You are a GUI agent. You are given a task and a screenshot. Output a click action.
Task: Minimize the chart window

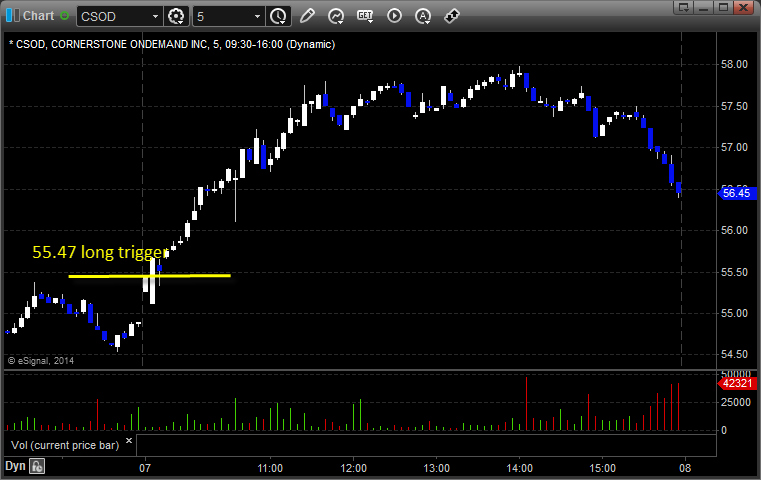[x=704, y=7]
